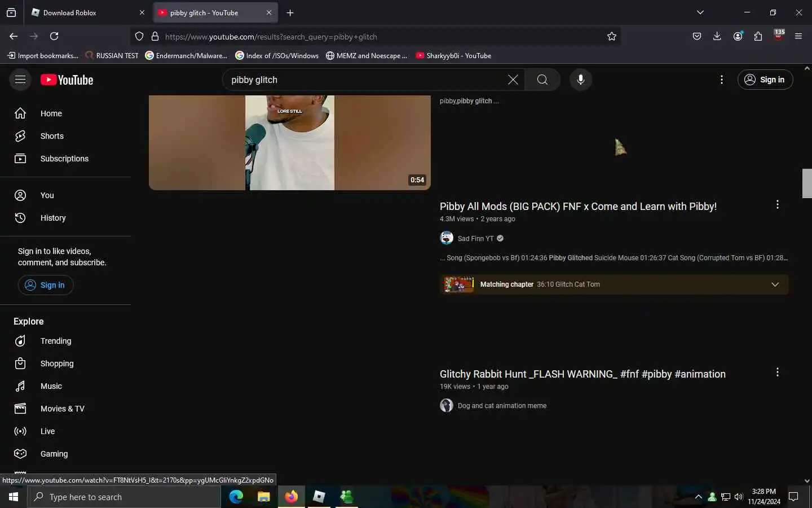Open Sad Finn YT channel name
The height and width of the screenshot is (508, 812).
[x=475, y=239]
